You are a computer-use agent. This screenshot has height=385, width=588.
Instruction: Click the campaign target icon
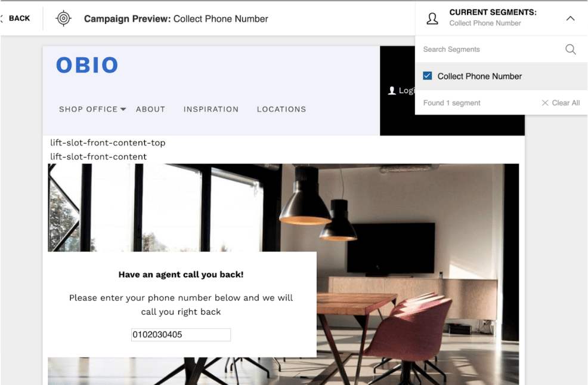63,19
